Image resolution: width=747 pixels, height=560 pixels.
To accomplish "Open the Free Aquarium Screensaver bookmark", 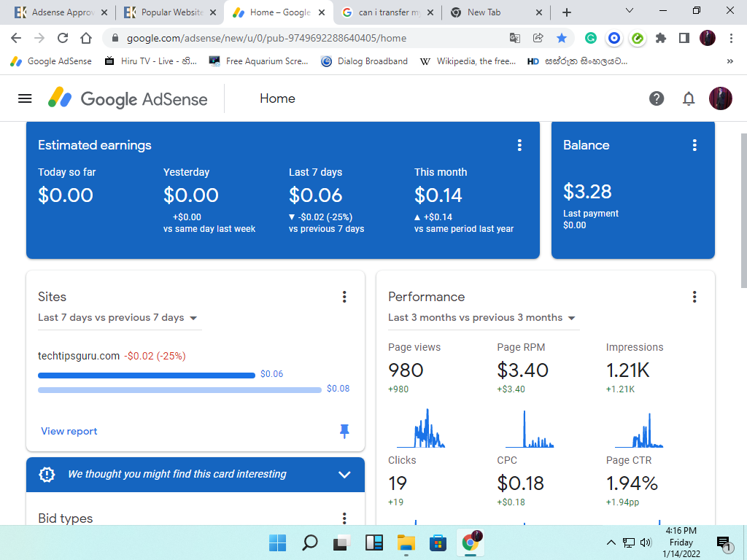I will click(x=259, y=61).
